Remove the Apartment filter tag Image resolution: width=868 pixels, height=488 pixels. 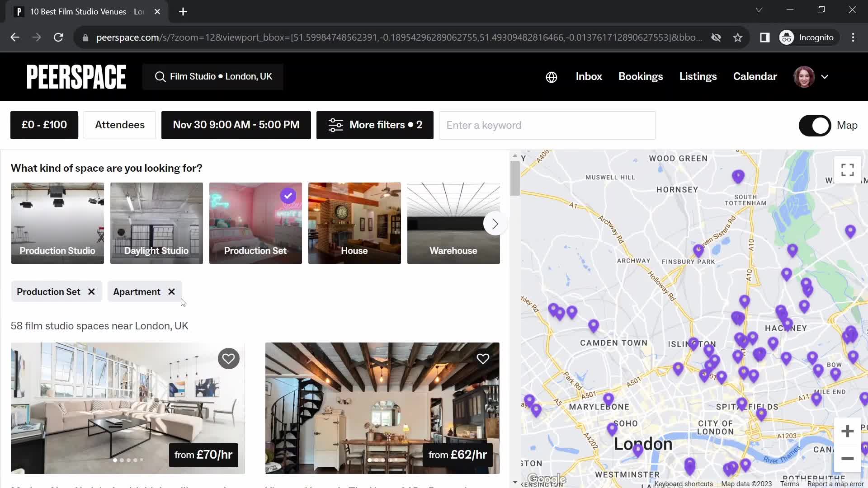[172, 291]
